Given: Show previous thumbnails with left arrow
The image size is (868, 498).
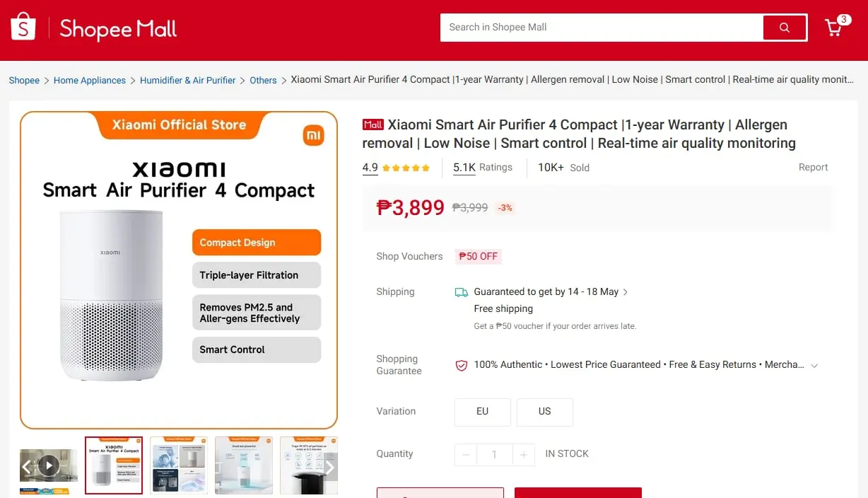Looking at the screenshot, I should click(x=27, y=466).
